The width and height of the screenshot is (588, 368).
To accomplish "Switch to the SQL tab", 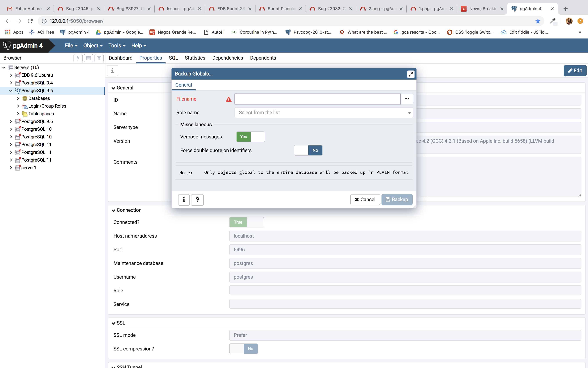I will 173,58.
